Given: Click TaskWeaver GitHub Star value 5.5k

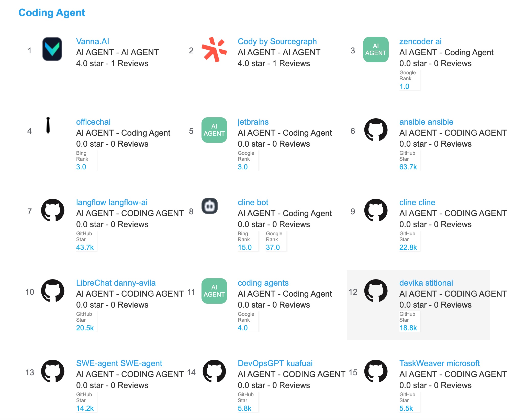Looking at the screenshot, I should pyautogui.click(x=406, y=408).
